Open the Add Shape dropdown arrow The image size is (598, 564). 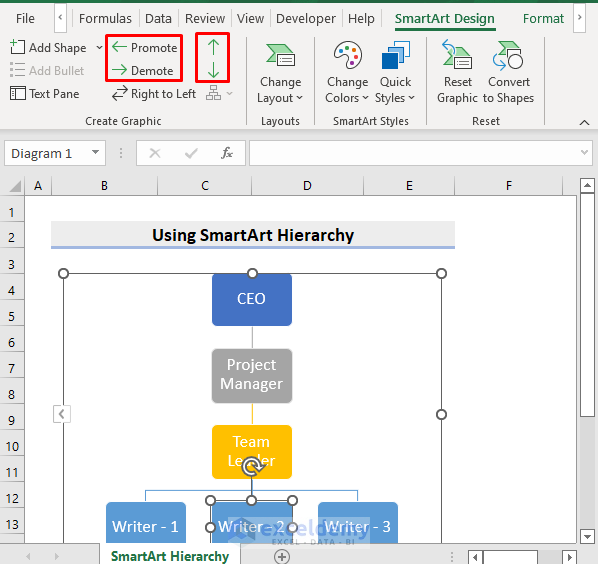[x=99, y=48]
